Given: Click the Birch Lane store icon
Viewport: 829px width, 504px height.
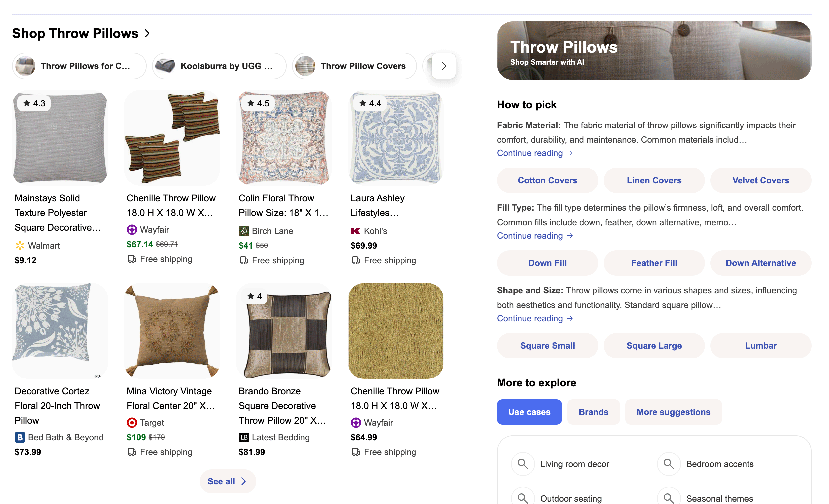Looking at the screenshot, I should (x=244, y=231).
